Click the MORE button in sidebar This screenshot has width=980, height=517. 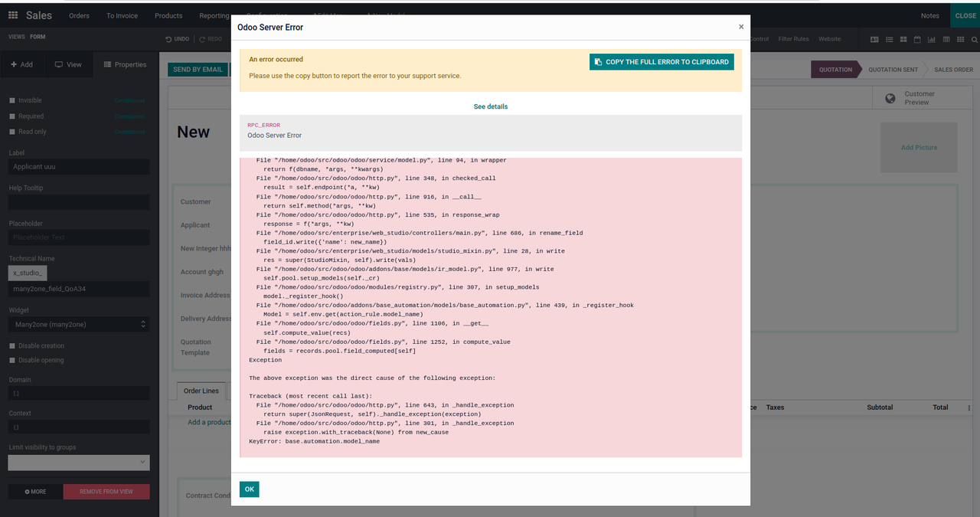click(x=35, y=492)
